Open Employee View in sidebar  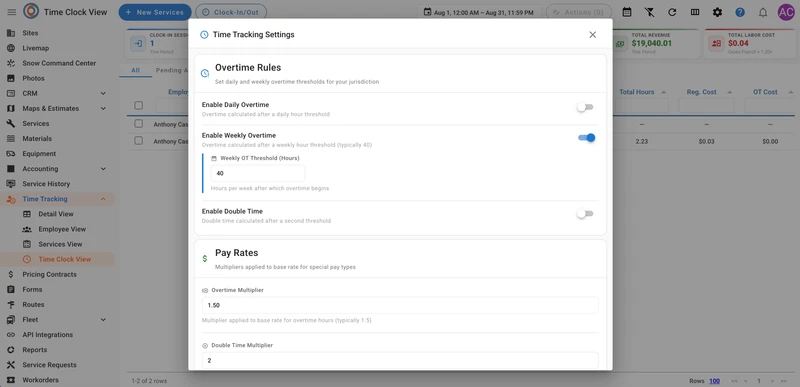coord(62,229)
